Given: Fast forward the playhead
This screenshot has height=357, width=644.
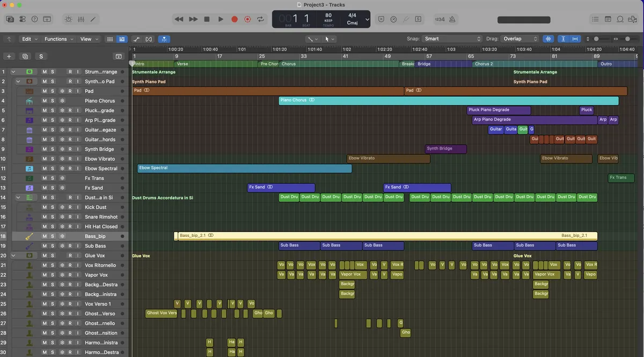Looking at the screenshot, I should (193, 19).
